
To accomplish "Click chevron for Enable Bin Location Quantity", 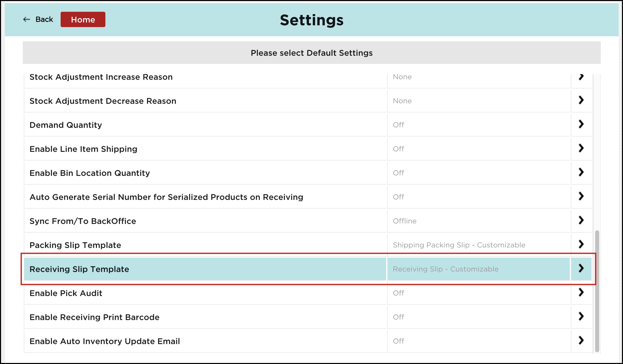I will tap(581, 173).
